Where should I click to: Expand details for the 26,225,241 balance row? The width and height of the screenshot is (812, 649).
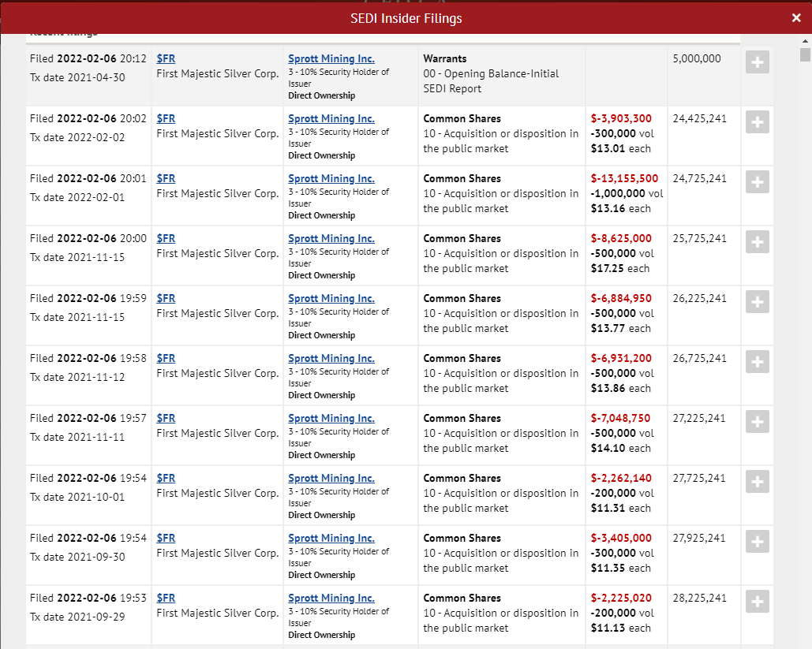pos(757,302)
